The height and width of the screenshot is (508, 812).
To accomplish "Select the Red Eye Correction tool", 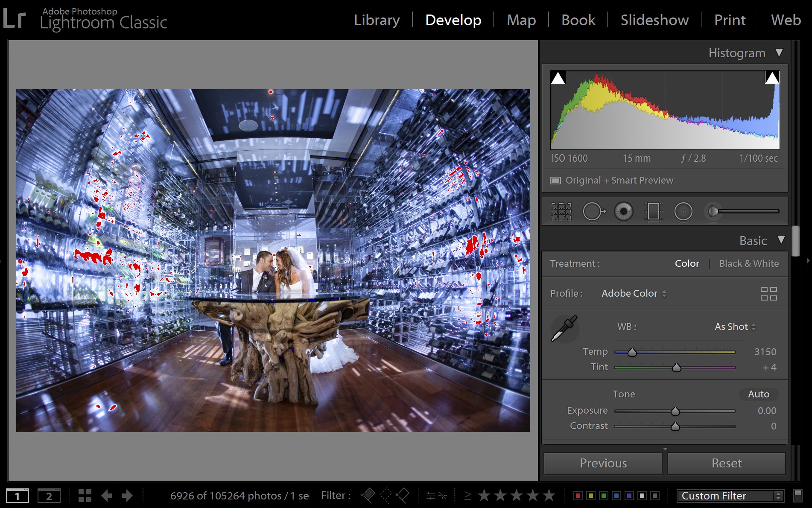I will [x=624, y=210].
